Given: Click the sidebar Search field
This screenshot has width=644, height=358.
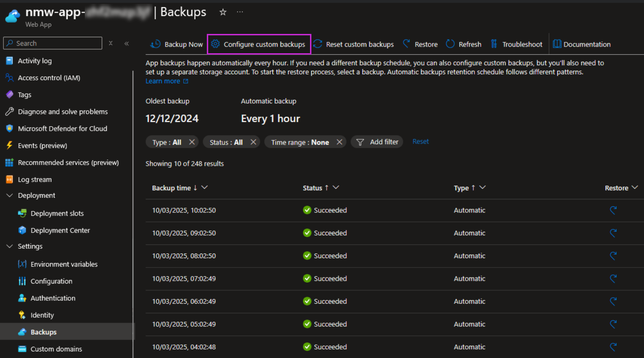Looking at the screenshot, I should pos(52,43).
